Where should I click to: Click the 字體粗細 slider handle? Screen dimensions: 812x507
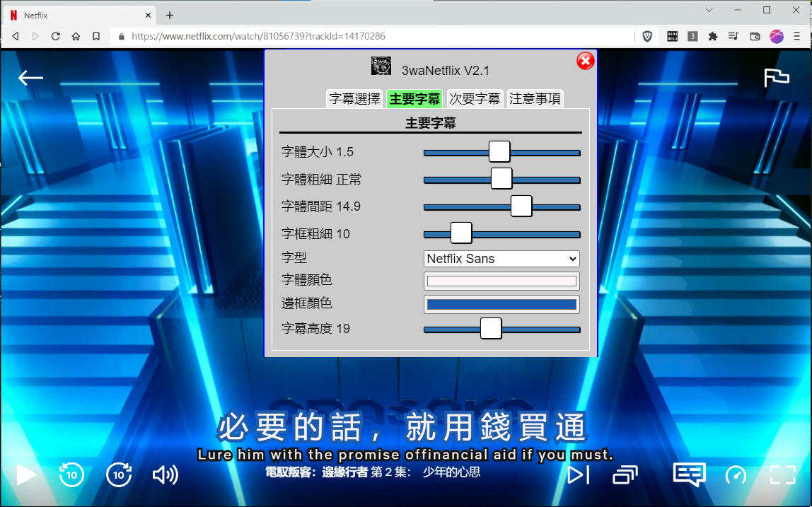tap(501, 179)
